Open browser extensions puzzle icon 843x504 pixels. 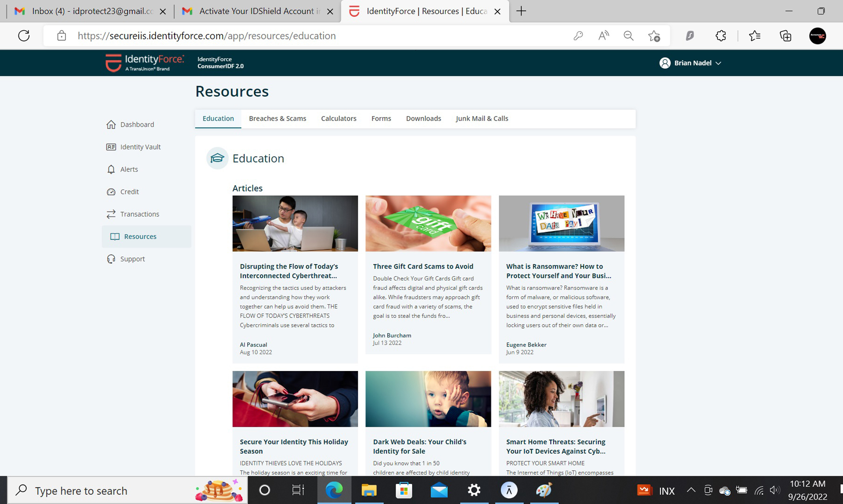[x=721, y=36]
